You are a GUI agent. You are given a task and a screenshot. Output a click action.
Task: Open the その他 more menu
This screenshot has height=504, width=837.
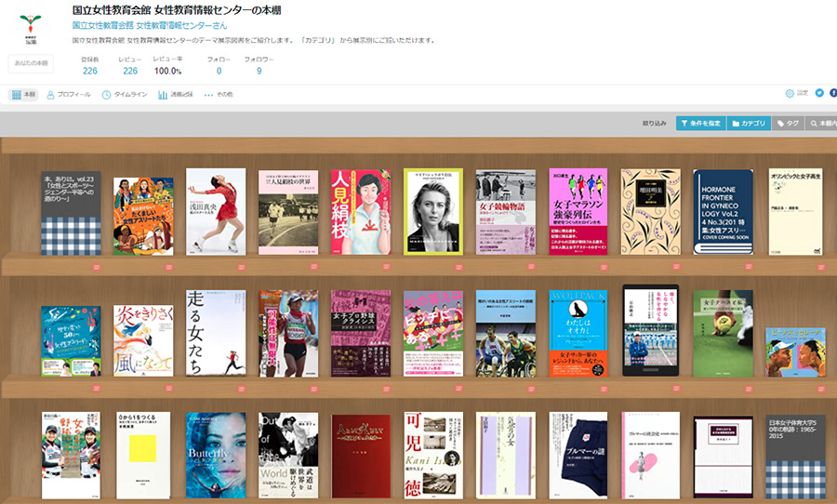tap(219, 95)
